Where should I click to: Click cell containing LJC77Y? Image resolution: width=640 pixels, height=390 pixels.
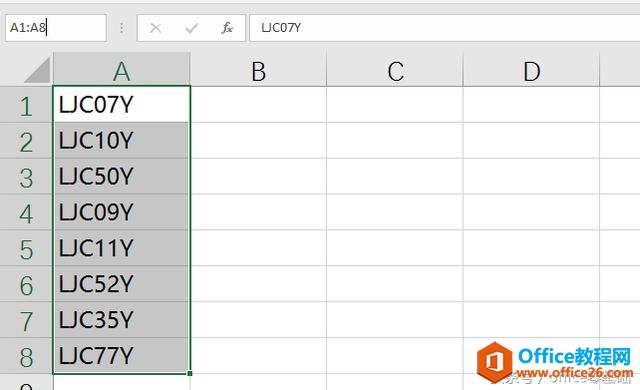122,356
